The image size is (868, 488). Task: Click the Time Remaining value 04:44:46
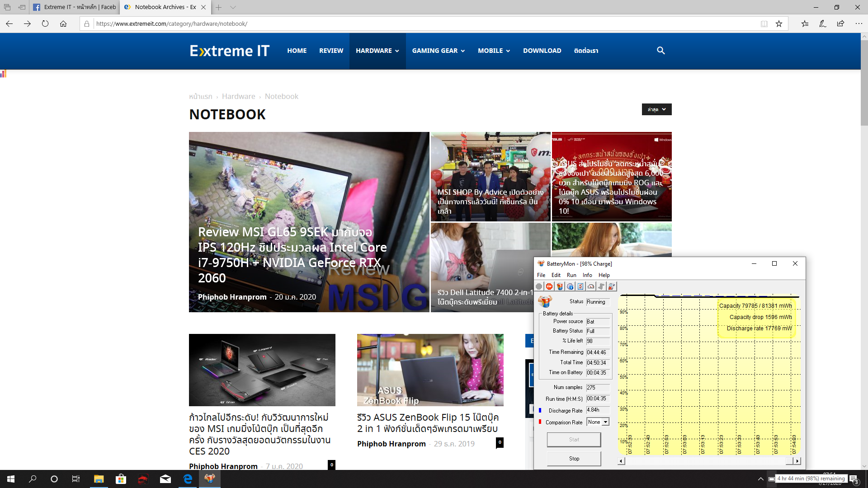point(598,352)
